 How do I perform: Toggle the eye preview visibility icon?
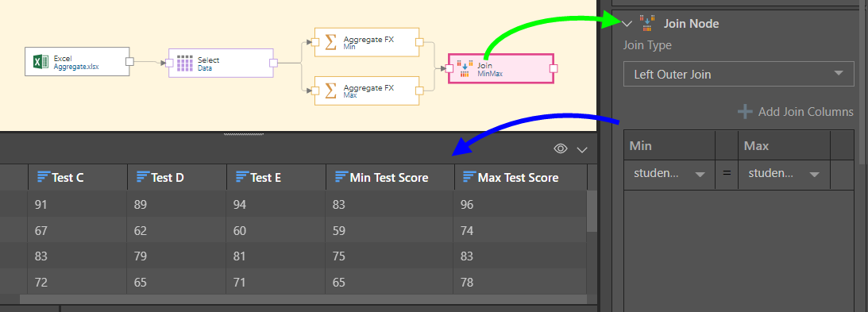pyautogui.click(x=561, y=148)
